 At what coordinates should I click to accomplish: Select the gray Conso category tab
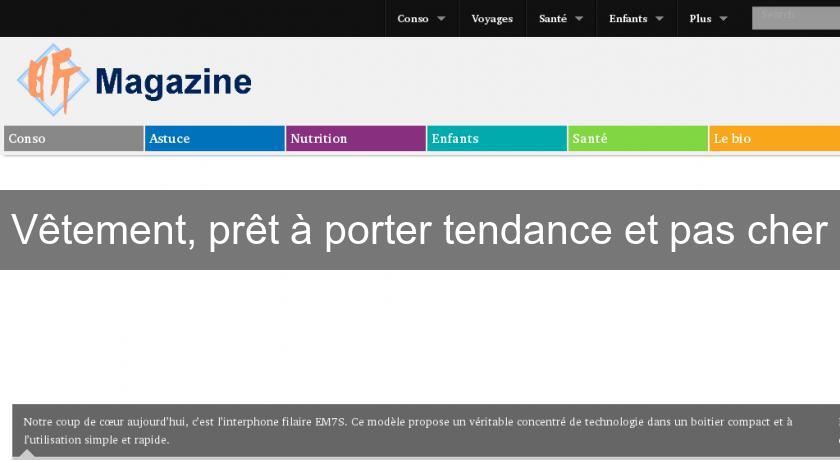click(74, 139)
